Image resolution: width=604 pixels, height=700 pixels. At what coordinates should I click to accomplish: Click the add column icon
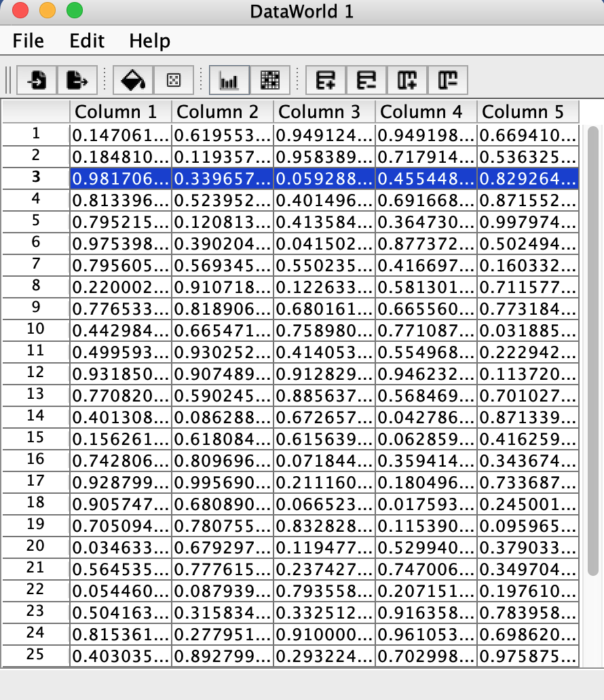(x=407, y=80)
